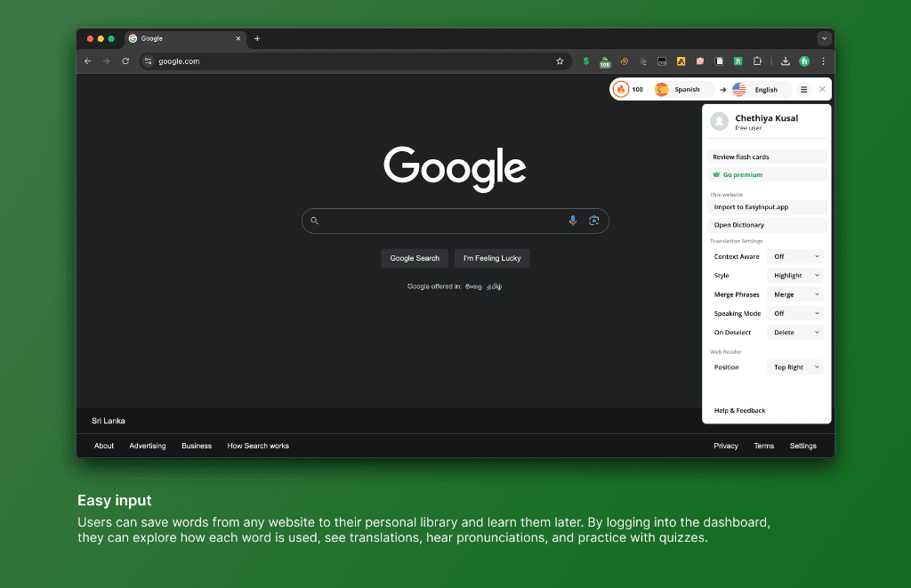Open a new browser tab
911x588 pixels.
point(257,38)
